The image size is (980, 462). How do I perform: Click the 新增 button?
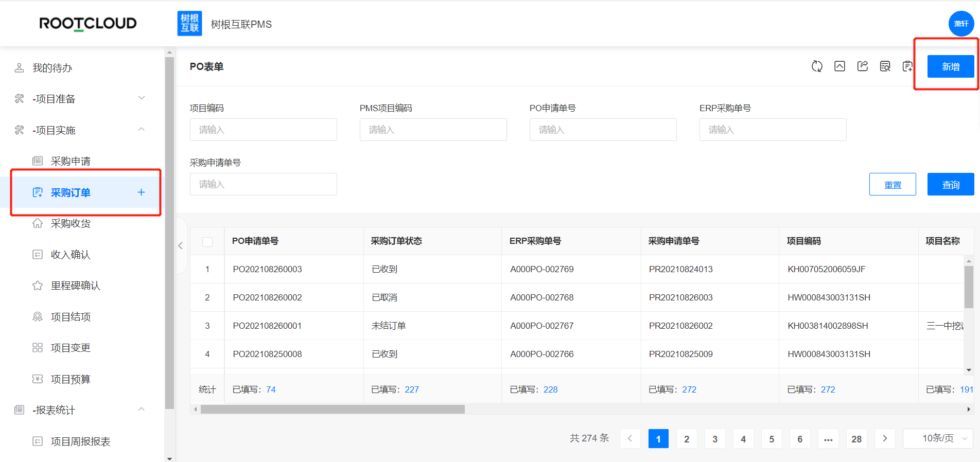tap(951, 66)
